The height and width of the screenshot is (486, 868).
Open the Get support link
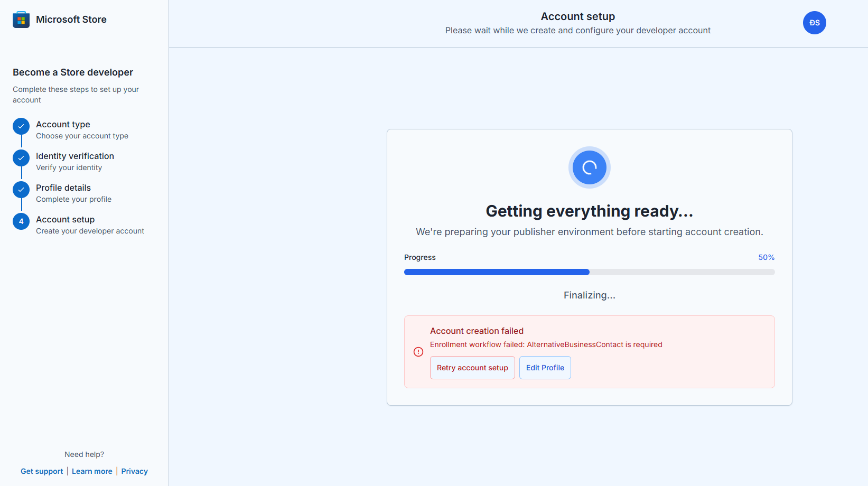click(x=42, y=471)
